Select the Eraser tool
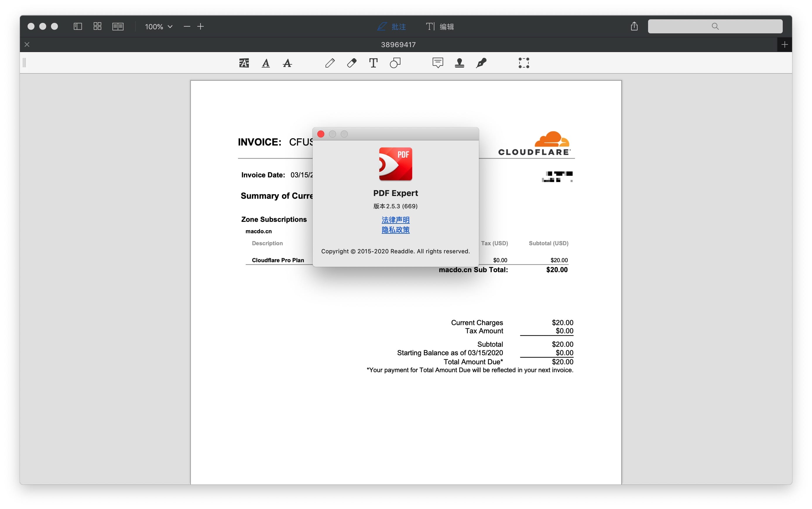812x509 pixels. [351, 63]
